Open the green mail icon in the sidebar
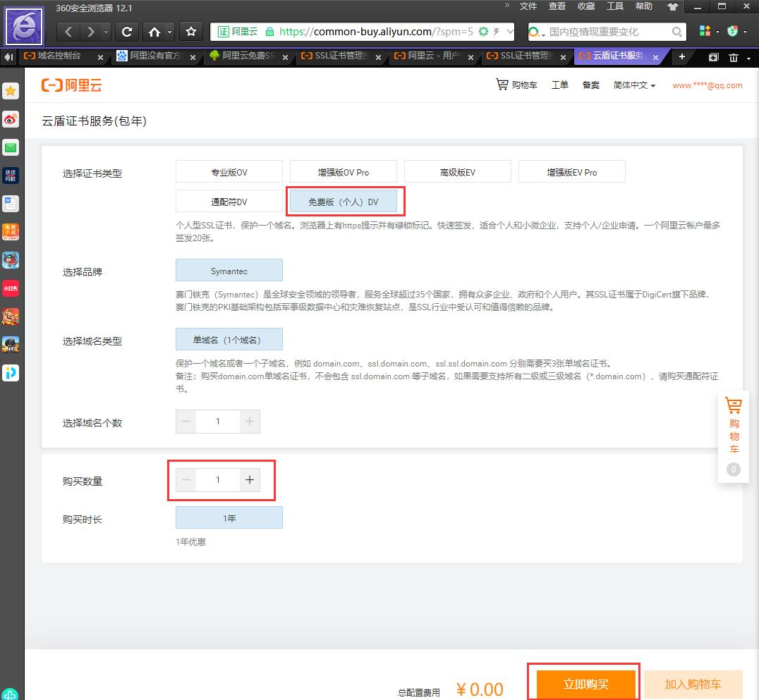 (11, 147)
